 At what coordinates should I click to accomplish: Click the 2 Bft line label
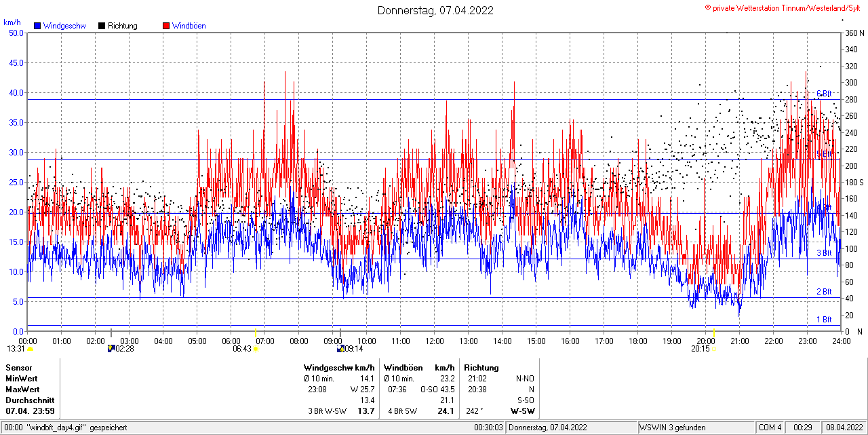pos(824,292)
